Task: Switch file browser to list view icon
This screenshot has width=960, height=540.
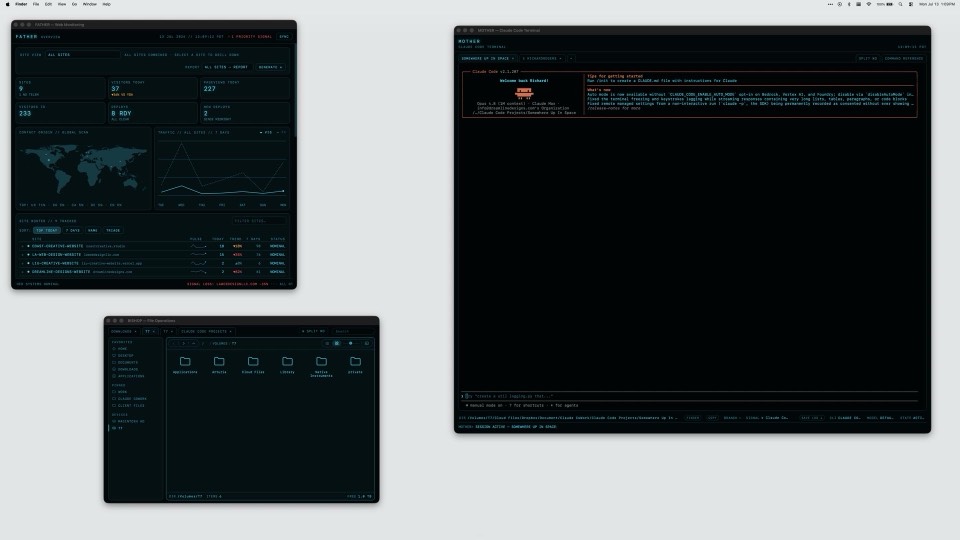Action: tap(327, 343)
